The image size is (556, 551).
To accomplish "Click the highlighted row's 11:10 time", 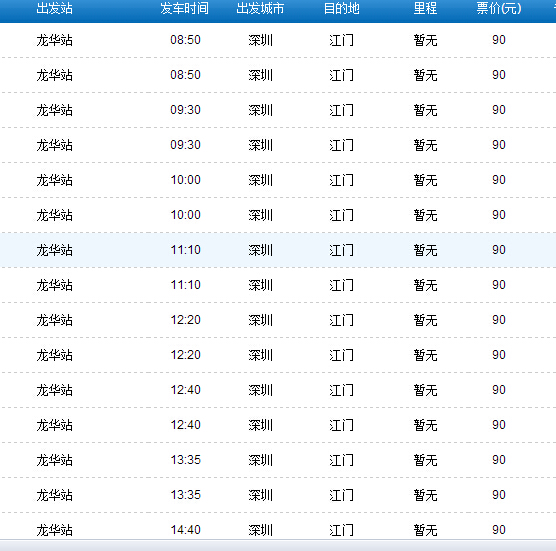I will coord(185,250).
